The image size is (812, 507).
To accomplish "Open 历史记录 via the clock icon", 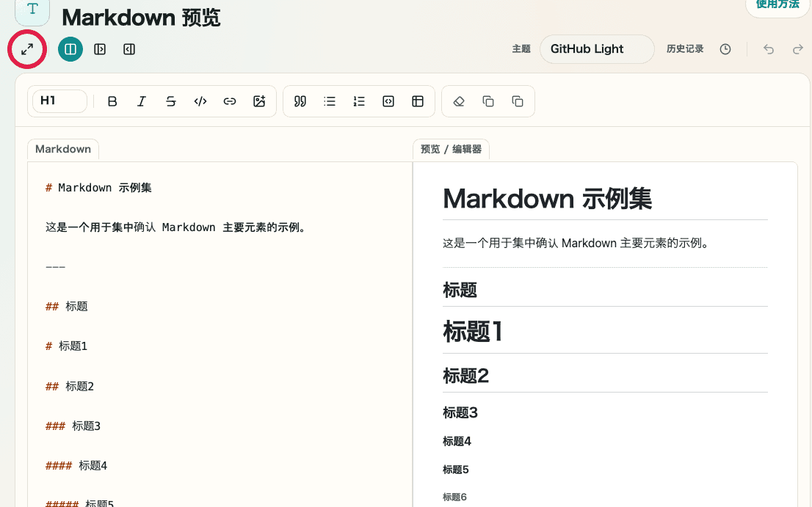I will pos(725,48).
